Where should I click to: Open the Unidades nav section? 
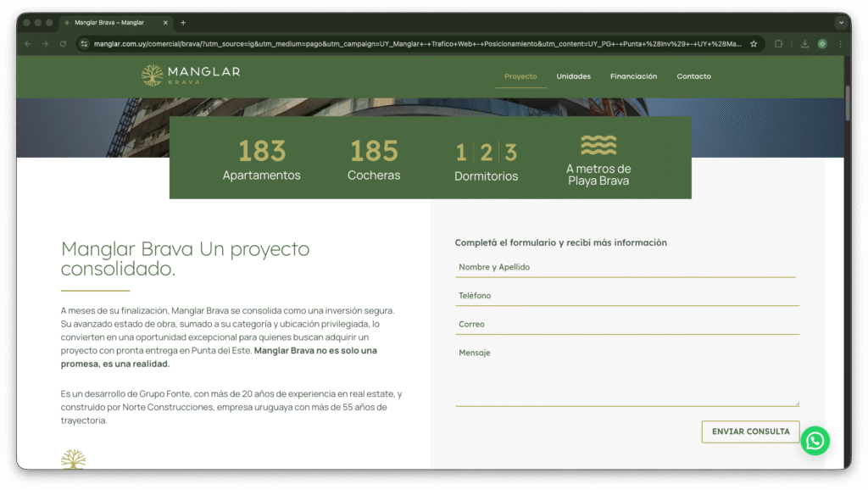(573, 76)
